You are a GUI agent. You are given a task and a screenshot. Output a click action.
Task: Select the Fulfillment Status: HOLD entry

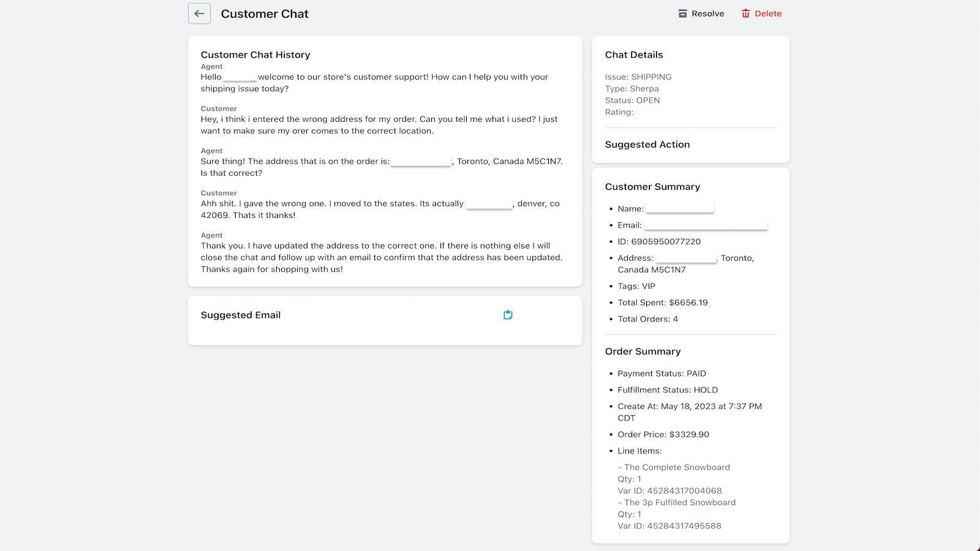coord(668,390)
